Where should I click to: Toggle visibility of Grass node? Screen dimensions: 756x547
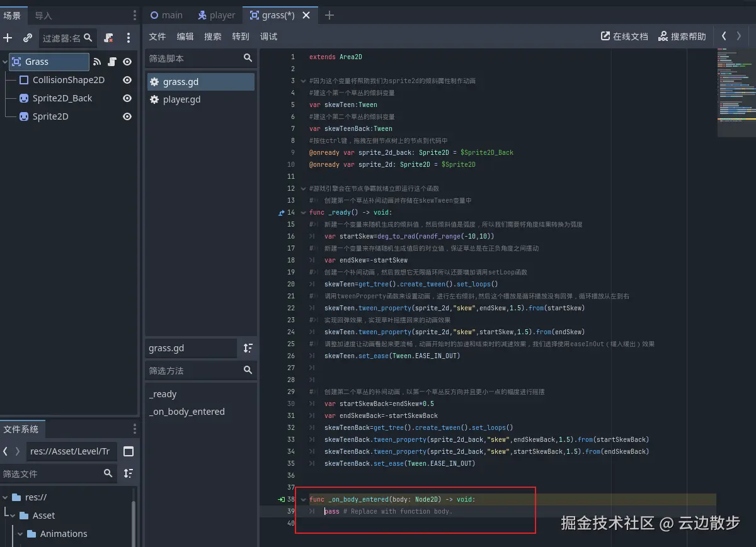coord(127,62)
